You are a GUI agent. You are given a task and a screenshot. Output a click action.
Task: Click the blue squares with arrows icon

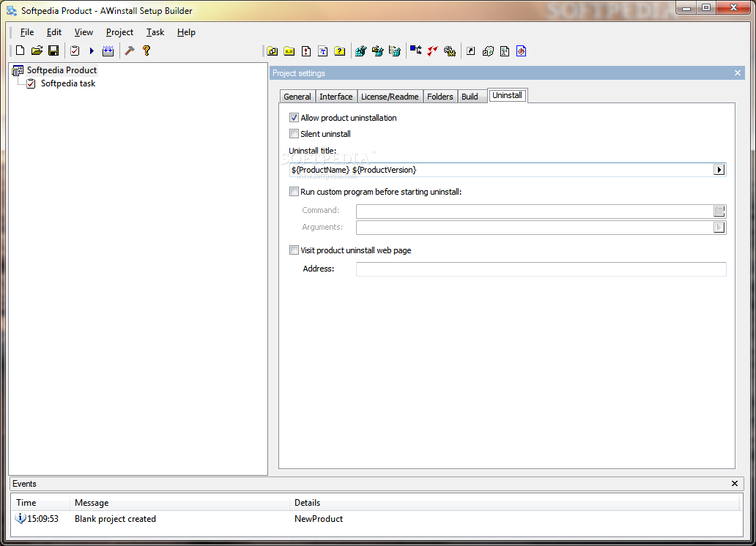415,51
